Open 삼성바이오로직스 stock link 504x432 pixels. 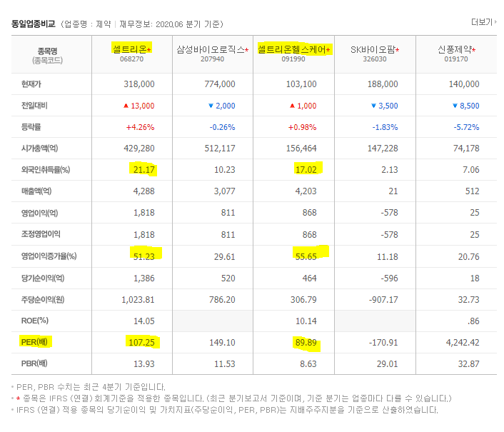(211, 49)
